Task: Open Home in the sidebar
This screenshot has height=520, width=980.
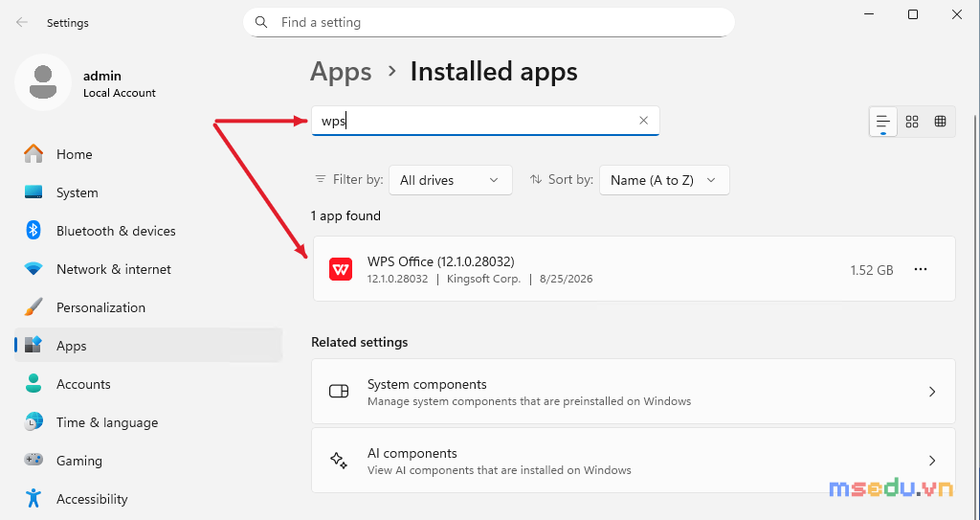Action: coord(148,154)
